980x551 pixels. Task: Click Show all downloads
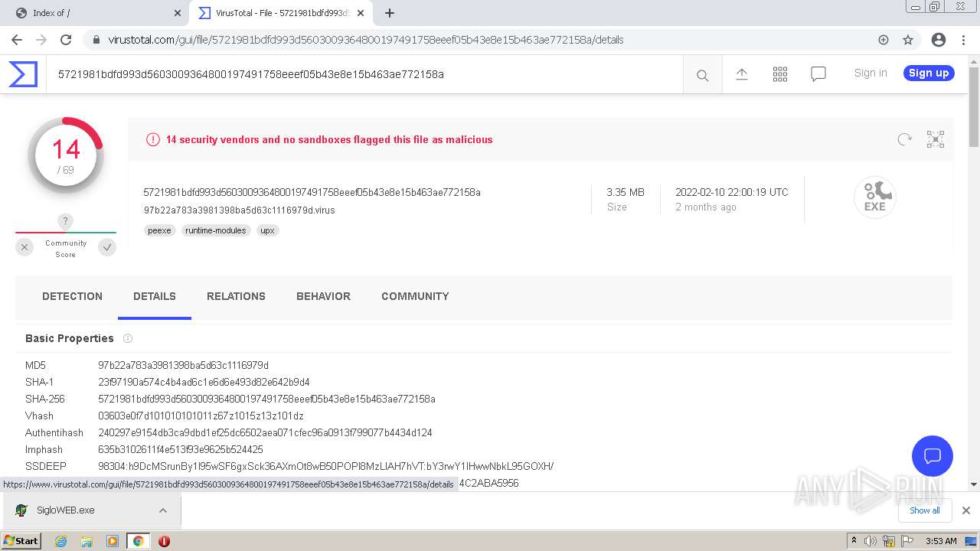pos(925,510)
